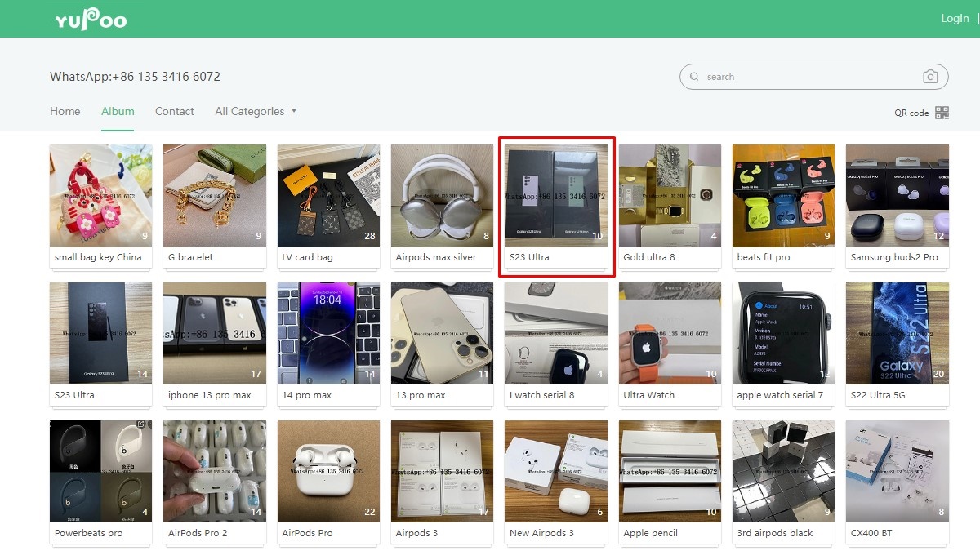
Task: Click into the search input field
Action: [808, 77]
